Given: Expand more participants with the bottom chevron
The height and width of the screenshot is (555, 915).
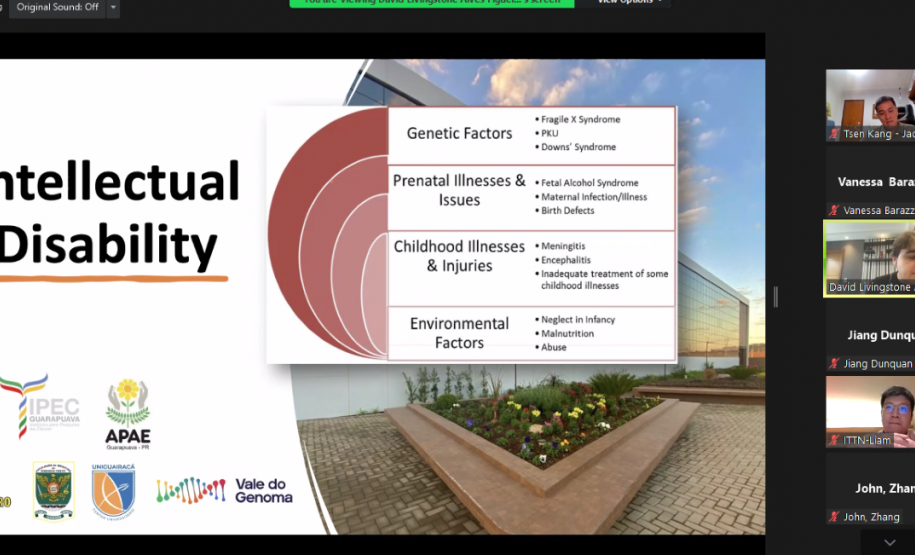Looking at the screenshot, I should point(889,542).
